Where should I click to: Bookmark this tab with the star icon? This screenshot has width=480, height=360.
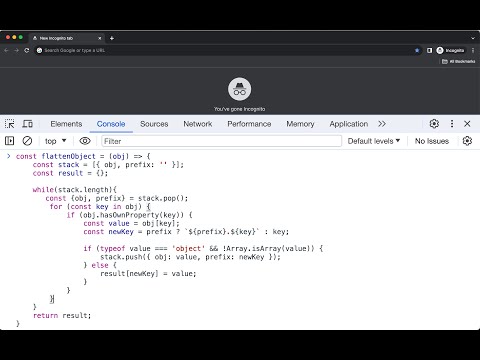pyautogui.click(x=417, y=50)
